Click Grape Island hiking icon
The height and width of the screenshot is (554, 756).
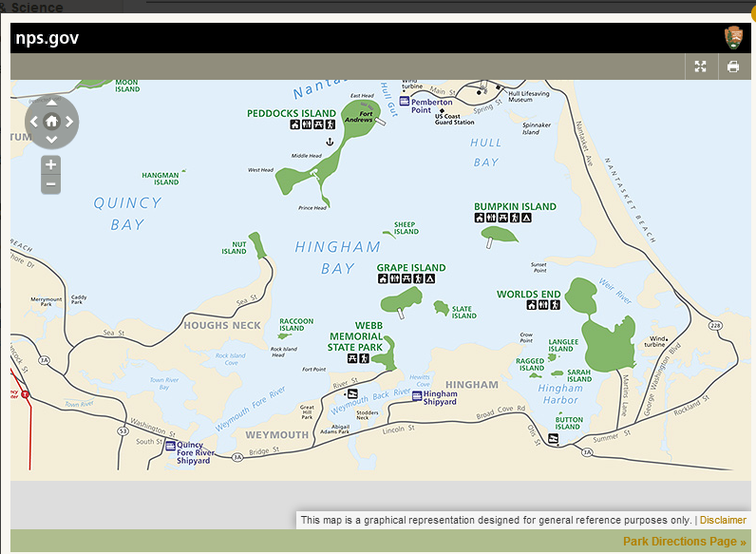point(418,278)
